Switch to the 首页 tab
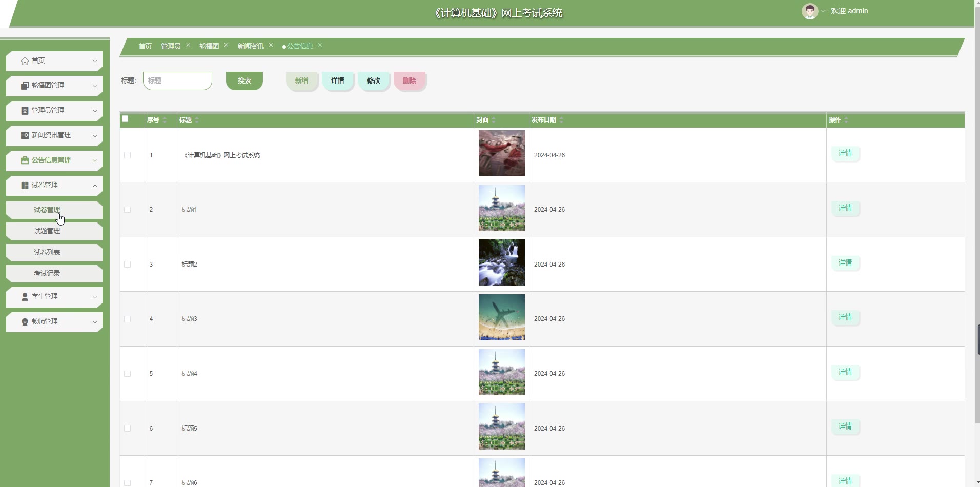Viewport: 980px width, 487px height. (145, 46)
